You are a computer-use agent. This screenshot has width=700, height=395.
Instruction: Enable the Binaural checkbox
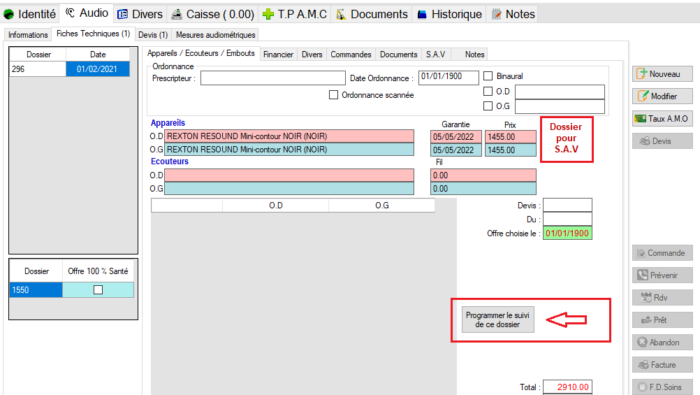pos(488,76)
